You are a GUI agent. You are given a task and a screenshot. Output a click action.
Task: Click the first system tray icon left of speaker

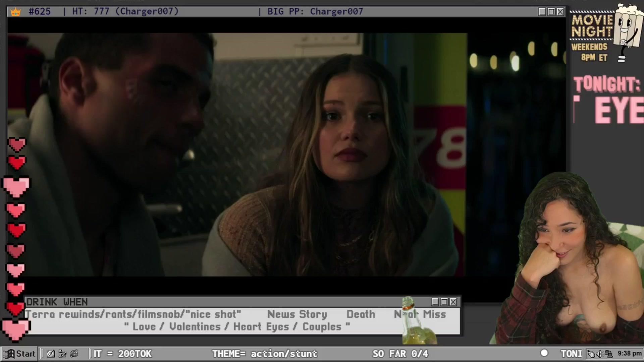592,354
